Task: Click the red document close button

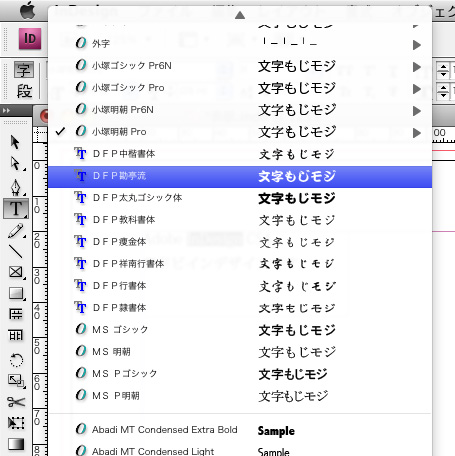Action: (x=44, y=116)
